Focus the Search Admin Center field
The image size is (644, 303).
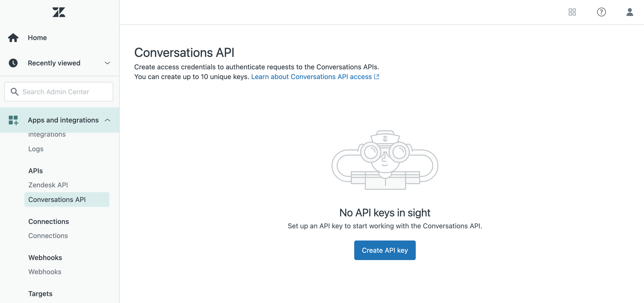(x=59, y=92)
